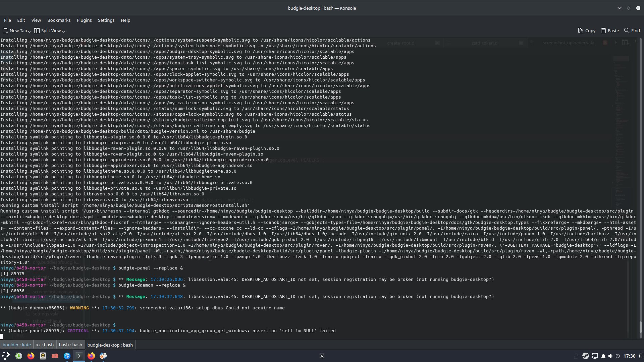The width and height of the screenshot is (644, 362).
Task: Open the View menu
Action: [x=36, y=20]
